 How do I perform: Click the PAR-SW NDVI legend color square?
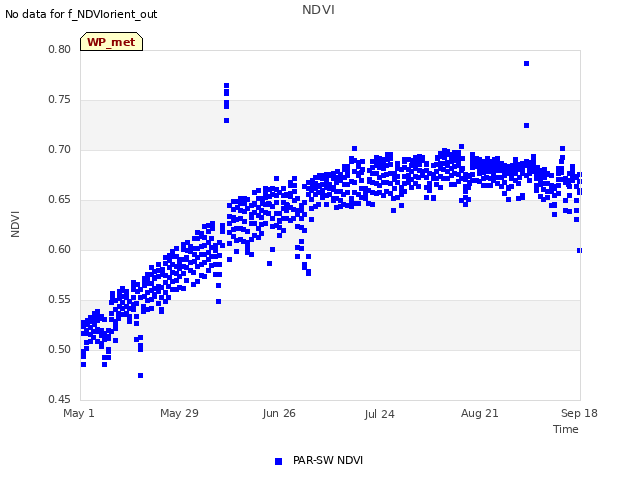pos(278,461)
